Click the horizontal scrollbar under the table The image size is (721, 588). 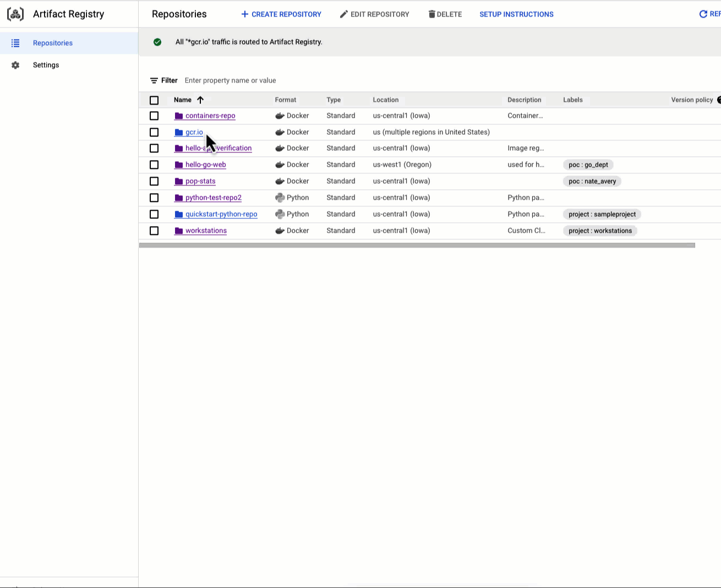tap(417, 245)
